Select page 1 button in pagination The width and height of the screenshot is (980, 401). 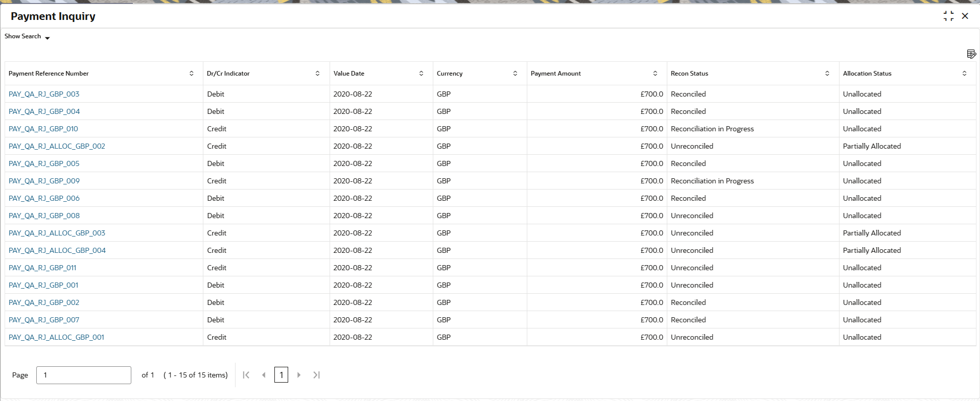click(x=281, y=375)
